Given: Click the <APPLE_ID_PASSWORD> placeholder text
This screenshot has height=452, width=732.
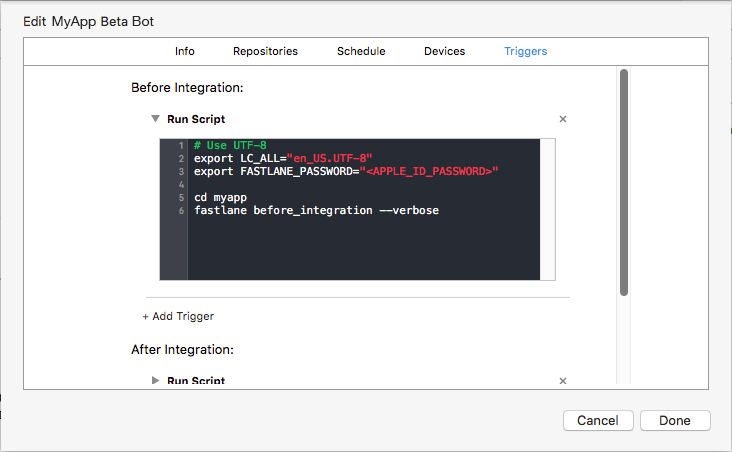Looking at the screenshot, I should tap(431, 172).
